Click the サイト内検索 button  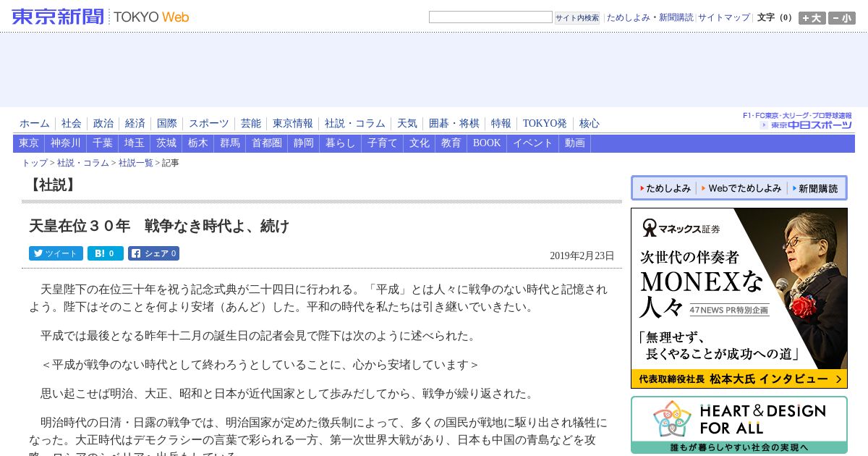point(577,18)
